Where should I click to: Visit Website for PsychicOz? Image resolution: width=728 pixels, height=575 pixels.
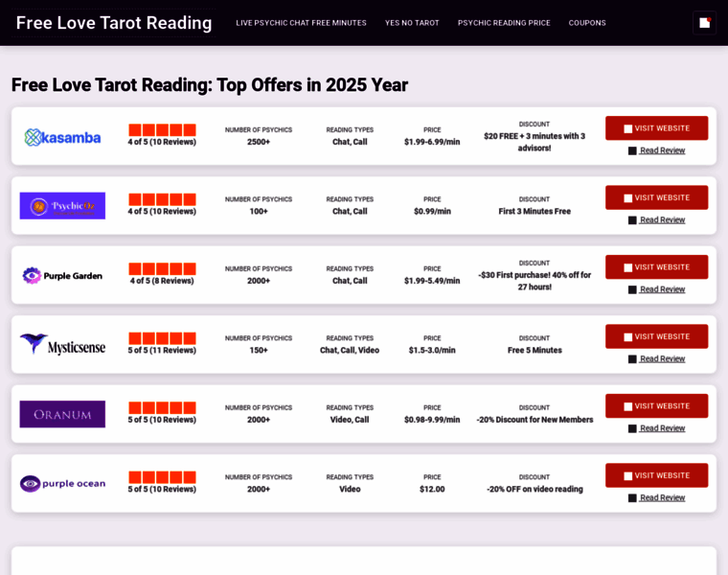[656, 197]
